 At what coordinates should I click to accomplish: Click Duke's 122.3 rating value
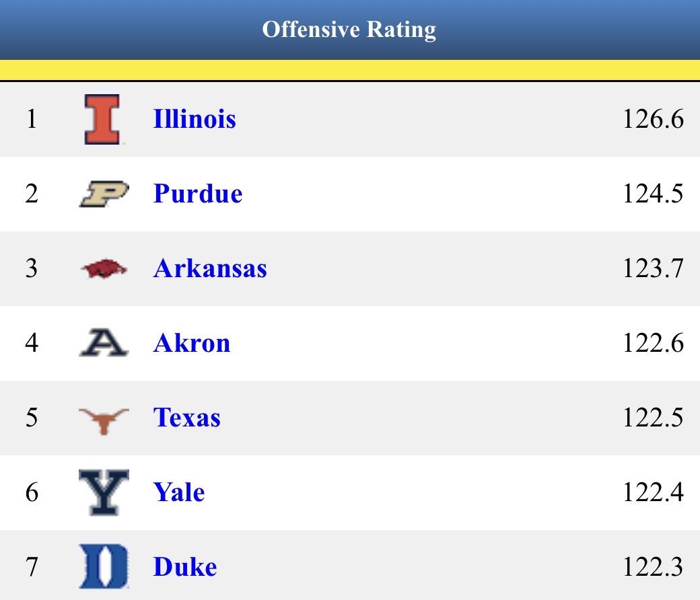[652, 567]
